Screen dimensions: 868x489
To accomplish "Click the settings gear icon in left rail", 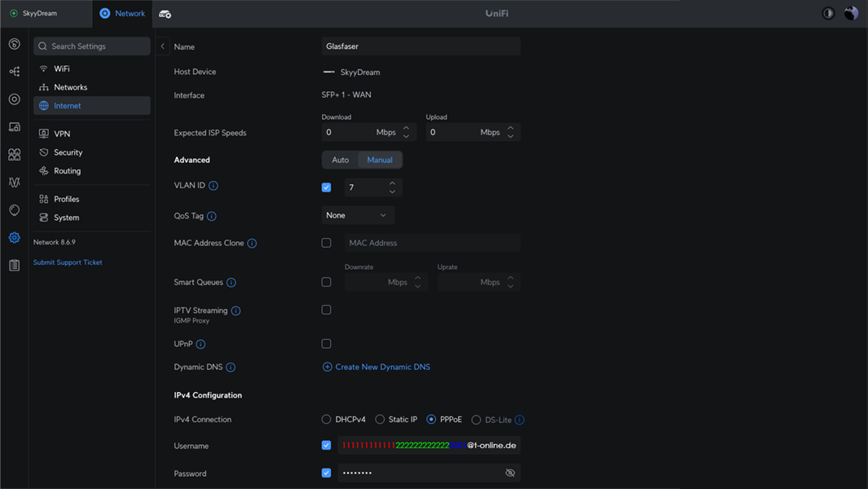I will (x=15, y=238).
